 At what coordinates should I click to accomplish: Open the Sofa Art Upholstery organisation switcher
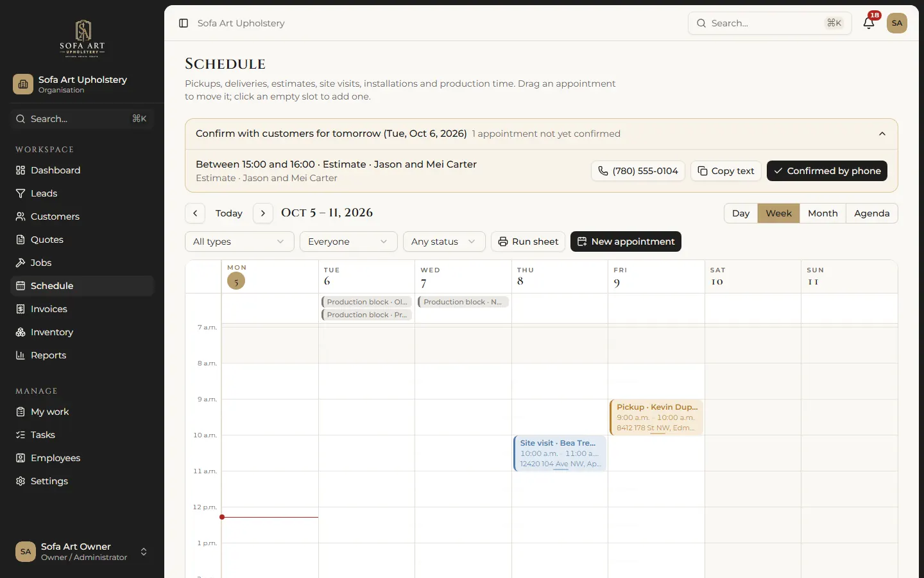(82, 84)
